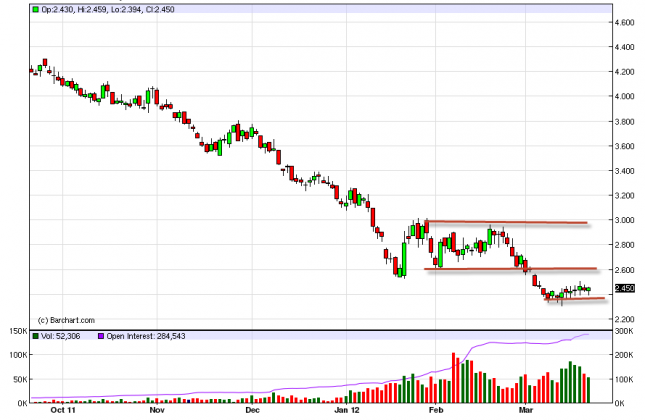Select the 'Vol: 52,306' label
645x420 pixels.
coord(60,336)
